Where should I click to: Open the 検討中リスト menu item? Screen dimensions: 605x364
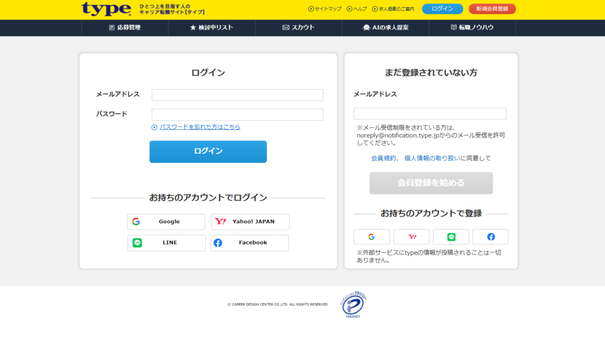(x=212, y=28)
